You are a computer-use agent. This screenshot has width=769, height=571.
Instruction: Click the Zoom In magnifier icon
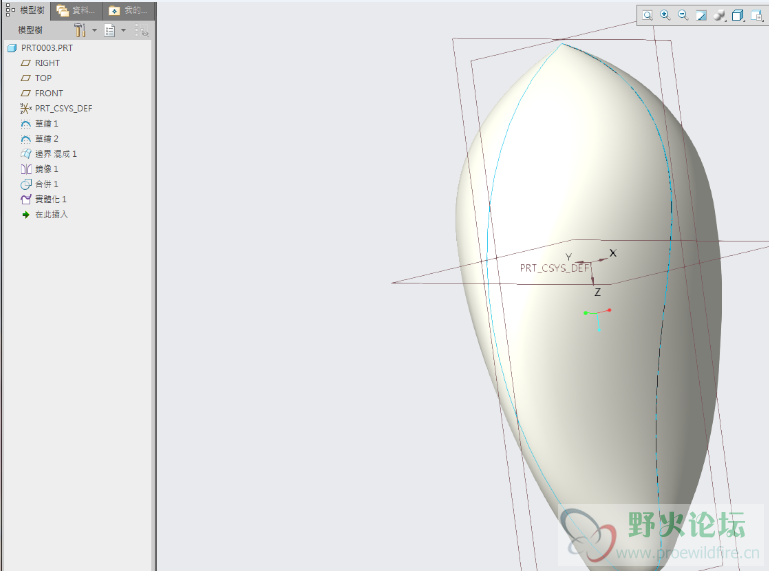pos(665,15)
